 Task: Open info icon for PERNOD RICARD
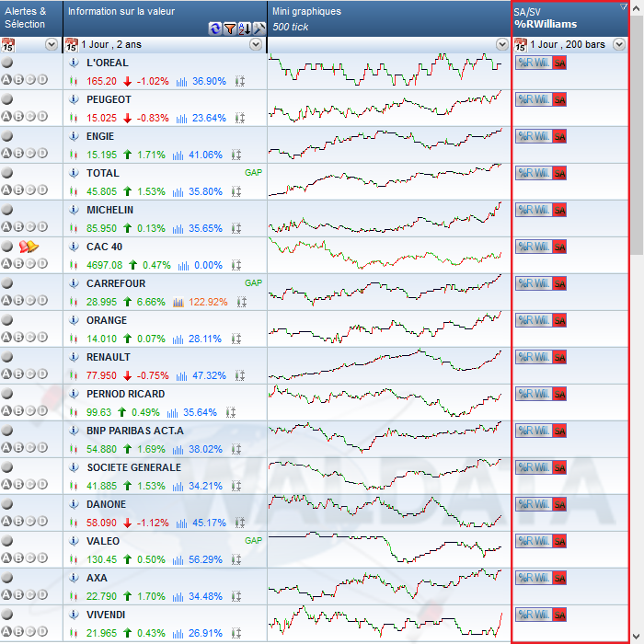click(74, 394)
